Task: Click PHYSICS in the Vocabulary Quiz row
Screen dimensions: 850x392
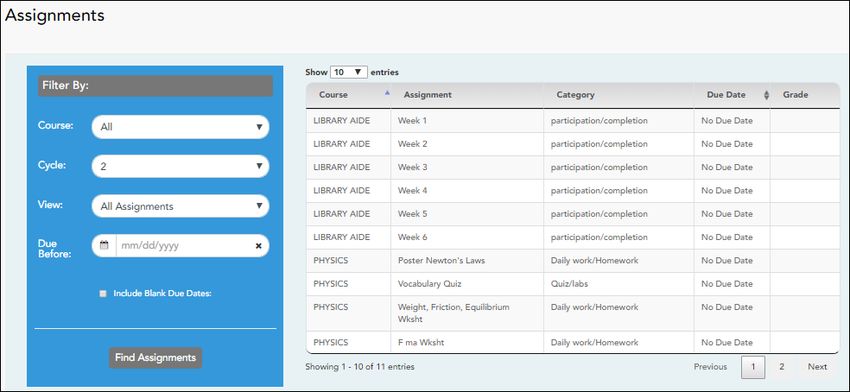Action: (331, 284)
